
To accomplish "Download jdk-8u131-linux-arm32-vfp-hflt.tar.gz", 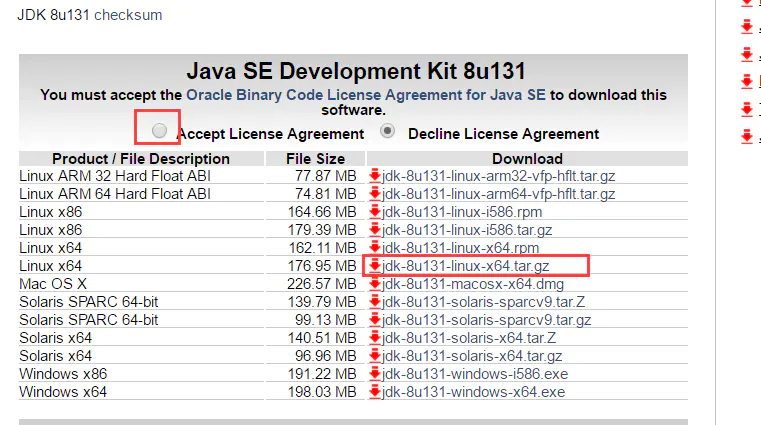I will click(x=498, y=176).
